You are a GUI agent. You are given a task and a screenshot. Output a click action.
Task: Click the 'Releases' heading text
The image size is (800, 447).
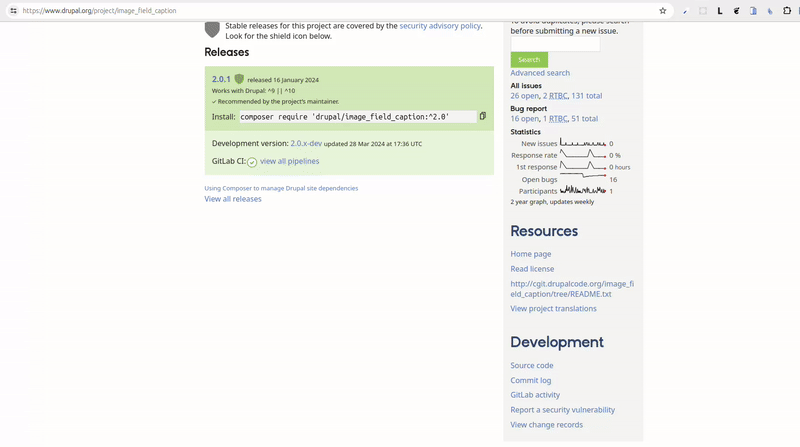(227, 52)
